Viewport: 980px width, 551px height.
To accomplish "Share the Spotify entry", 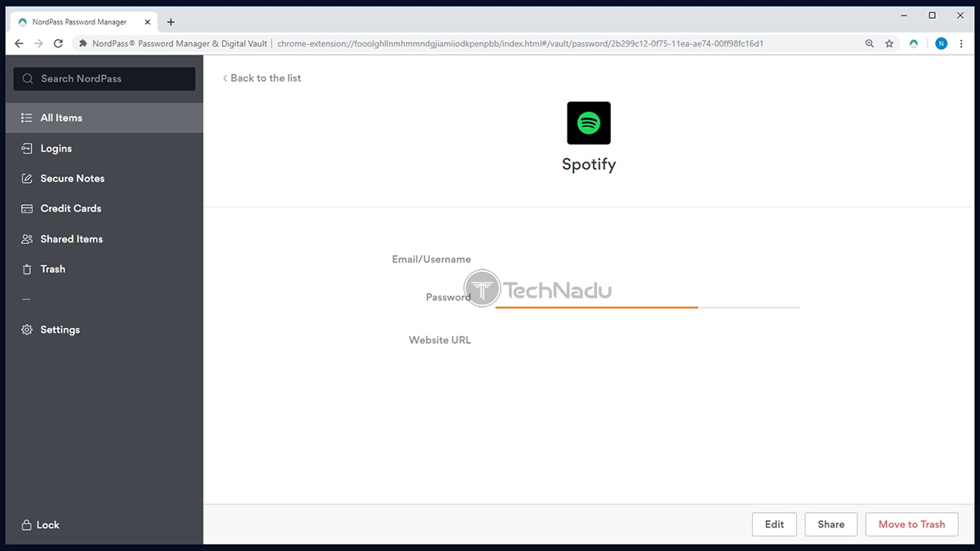I will click(x=831, y=524).
